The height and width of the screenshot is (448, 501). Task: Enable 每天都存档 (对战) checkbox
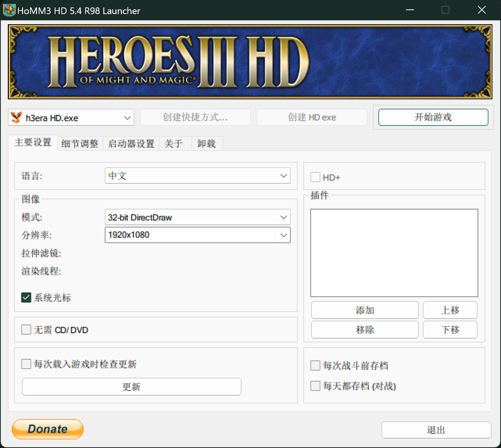(x=315, y=386)
